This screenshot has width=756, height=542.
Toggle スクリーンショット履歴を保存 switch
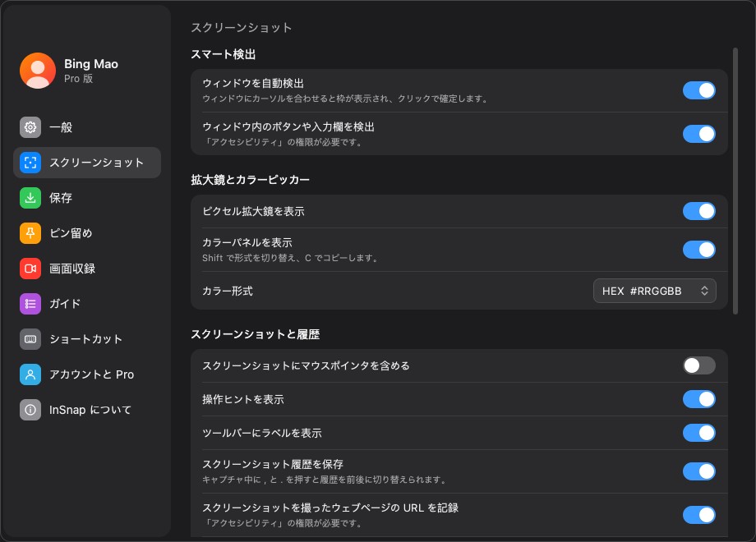click(698, 471)
